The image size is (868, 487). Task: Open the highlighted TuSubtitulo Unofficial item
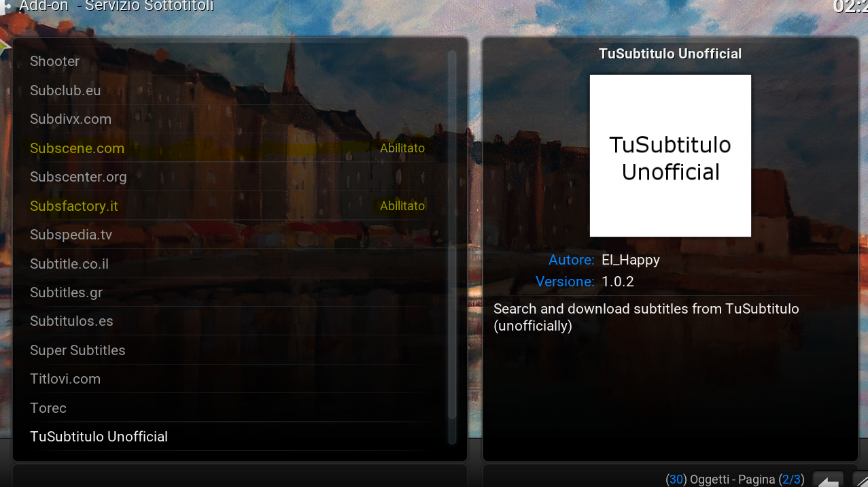(231, 437)
